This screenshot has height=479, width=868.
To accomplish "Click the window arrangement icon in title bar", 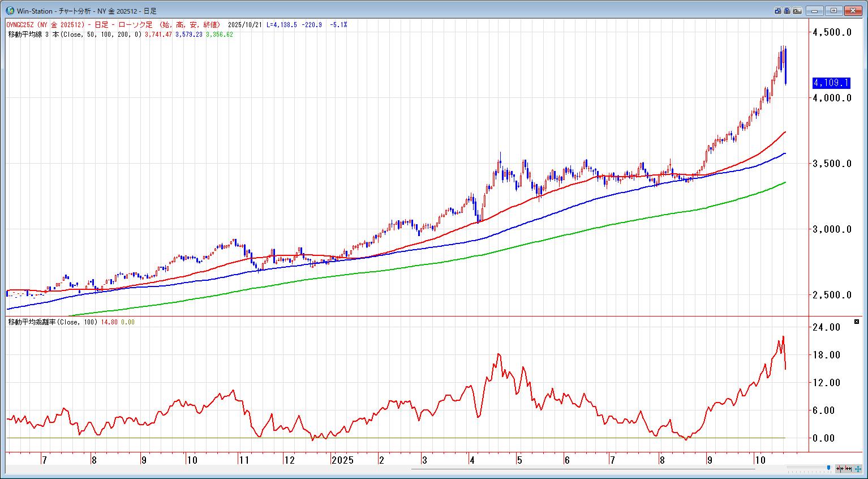I will point(778,11).
